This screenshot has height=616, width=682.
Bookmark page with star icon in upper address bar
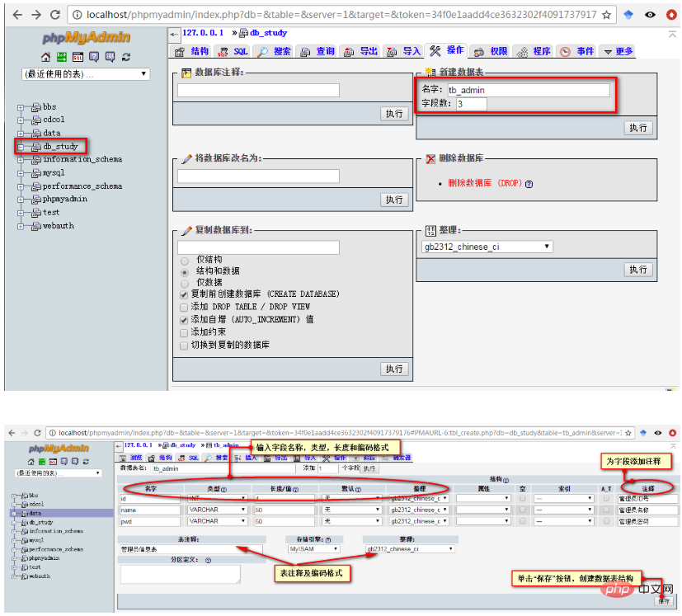606,15
